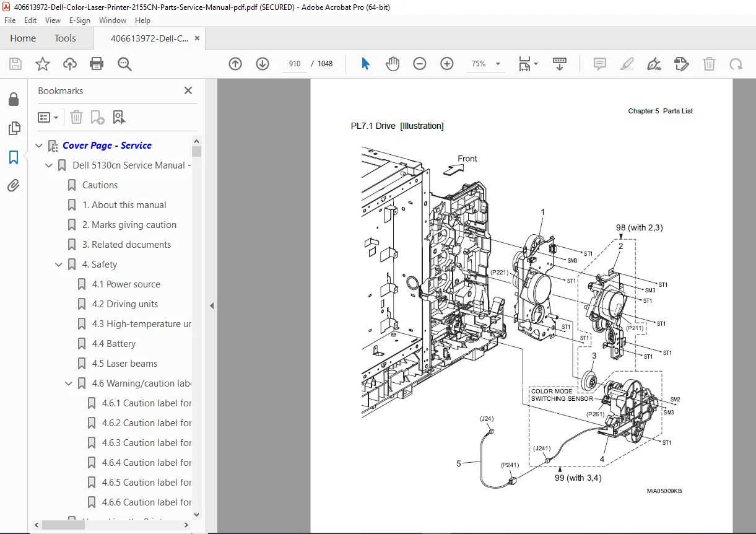Switch to the Home tab
Image resolution: width=756 pixels, height=534 pixels.
pyautogui.click(x=23, y=38)
